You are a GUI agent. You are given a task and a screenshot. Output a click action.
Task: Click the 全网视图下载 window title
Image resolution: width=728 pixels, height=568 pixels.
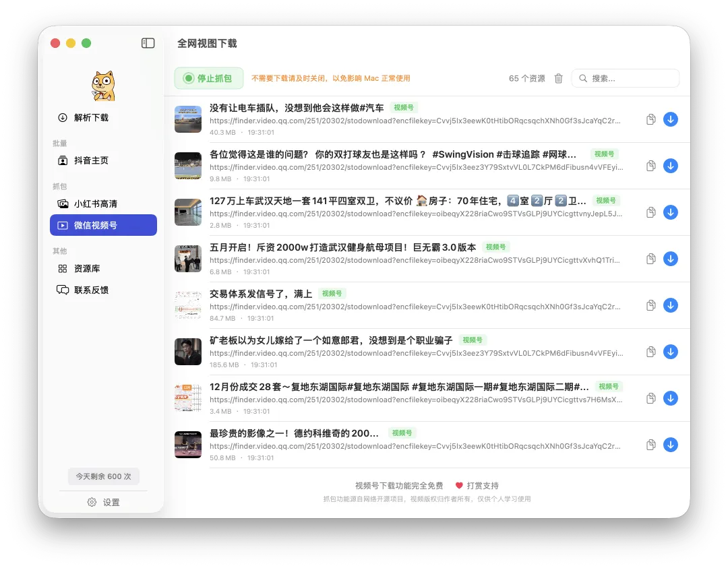(x=207, y=43)
